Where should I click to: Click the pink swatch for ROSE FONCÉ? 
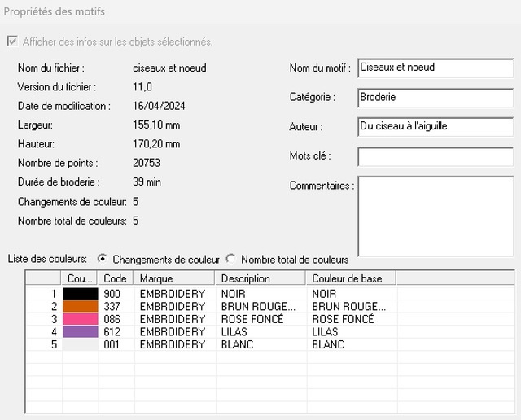pyautogui.click(x=81, y=319)
